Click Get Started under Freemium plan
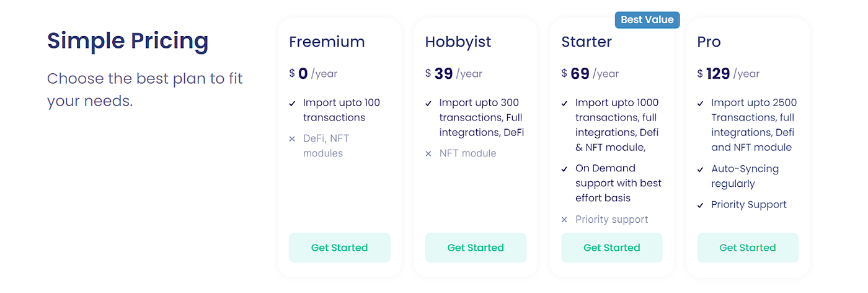The height and width of the screenshot is (293, 868). click(x=339, y=248)
